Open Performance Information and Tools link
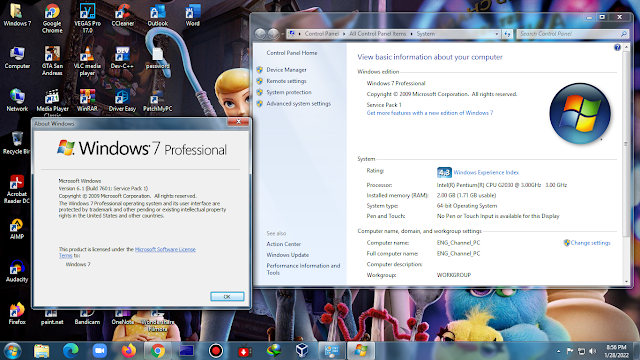 pos(303,269)
